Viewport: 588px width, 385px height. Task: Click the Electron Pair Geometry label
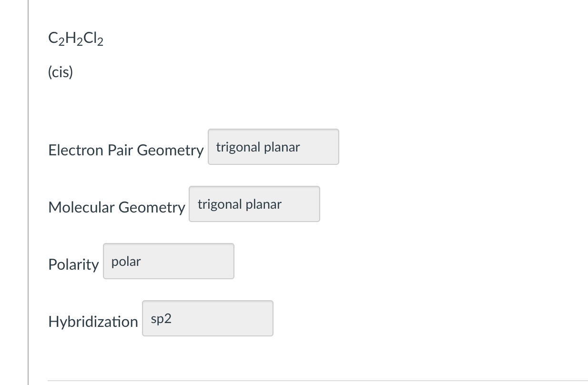point(126,151)
